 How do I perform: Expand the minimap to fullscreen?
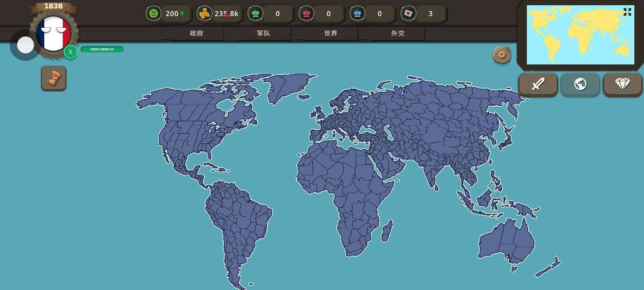tap(627, 12)
